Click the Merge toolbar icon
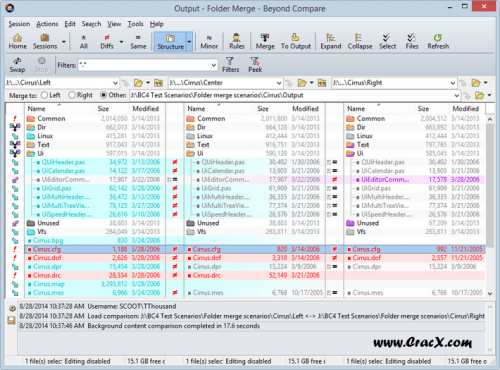500x370 pixels. tap(265, 42)
